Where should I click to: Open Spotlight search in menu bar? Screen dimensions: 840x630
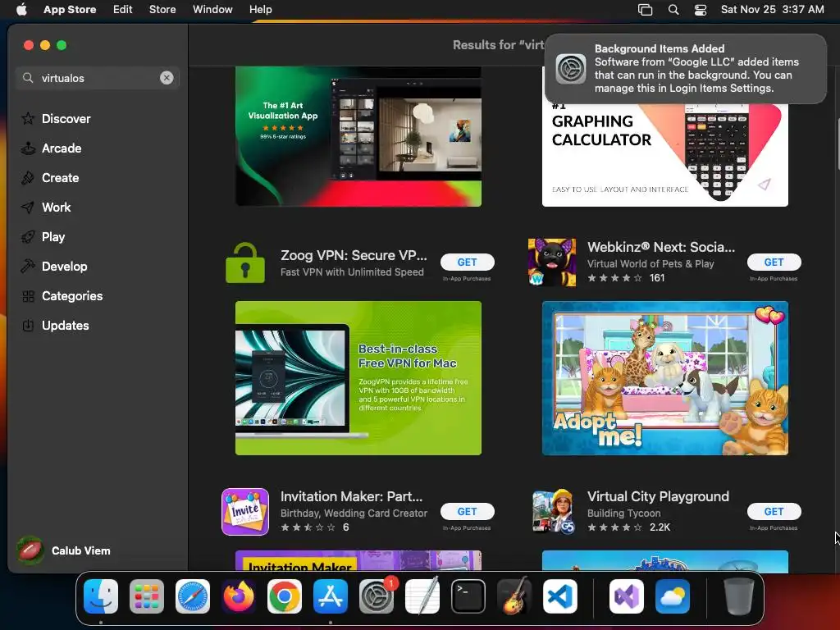[673, 10]
